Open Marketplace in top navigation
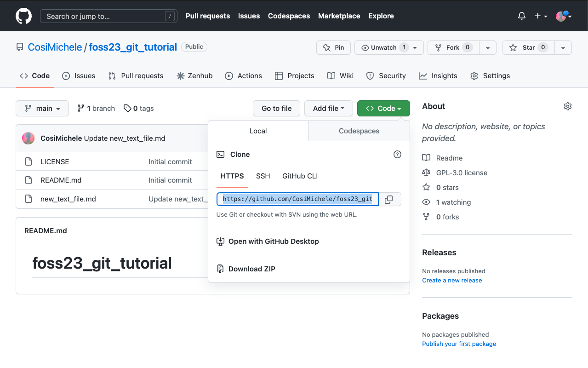This screenshot has height=368, width=588. point(339,16)
